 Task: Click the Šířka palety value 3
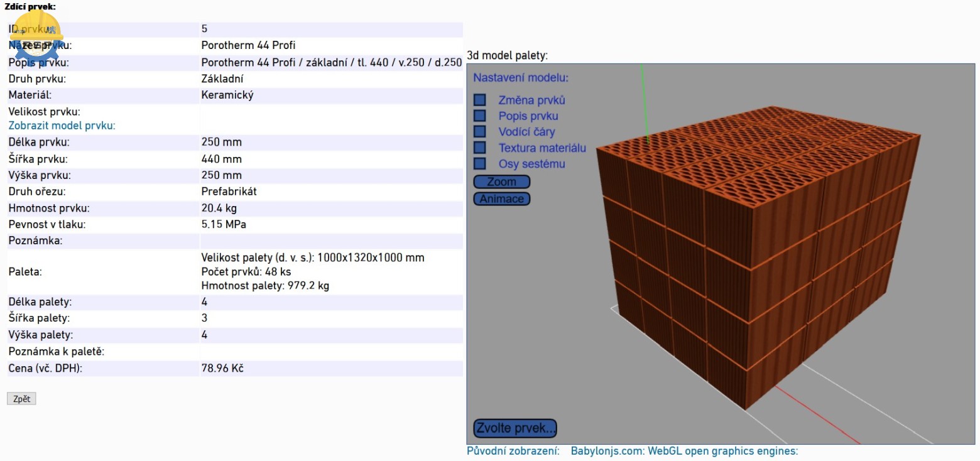click(x=204, y=318)
